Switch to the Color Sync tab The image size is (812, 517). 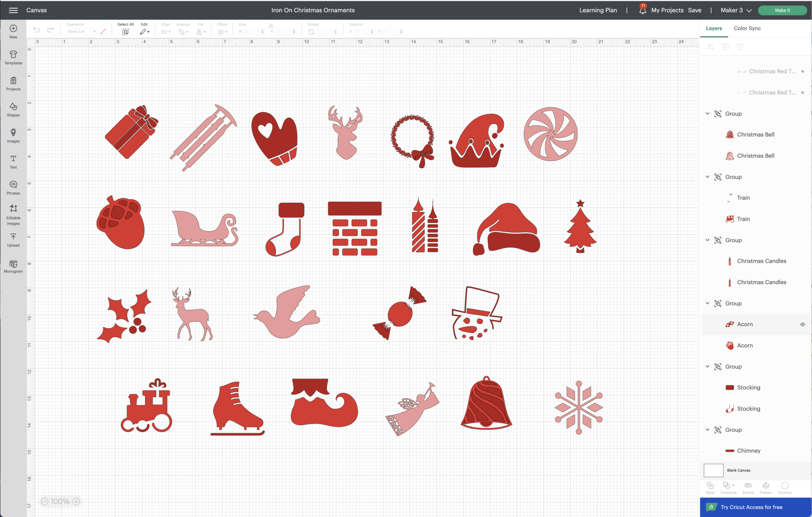click(x=747, y=28)
